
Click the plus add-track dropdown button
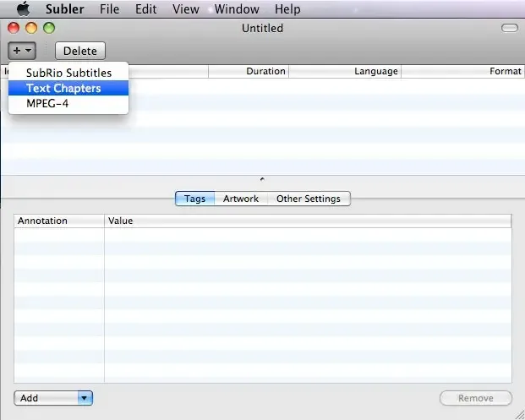22,51
